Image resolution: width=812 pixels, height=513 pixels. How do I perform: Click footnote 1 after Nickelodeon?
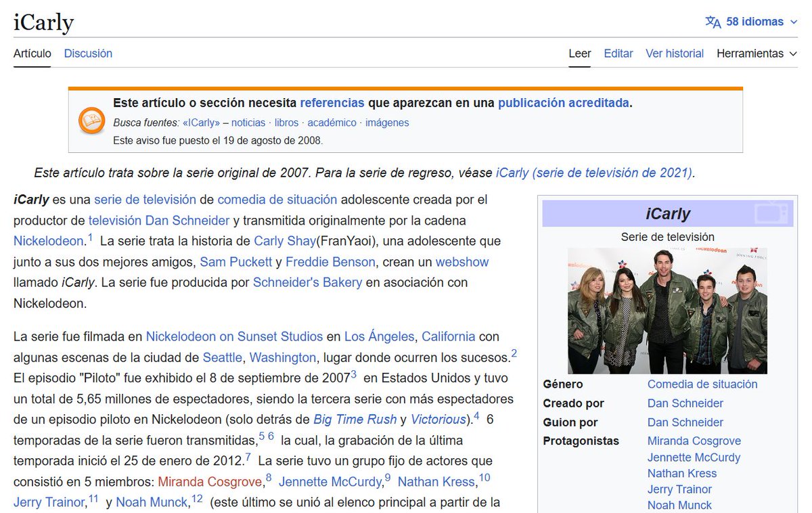tap(90, 237)
